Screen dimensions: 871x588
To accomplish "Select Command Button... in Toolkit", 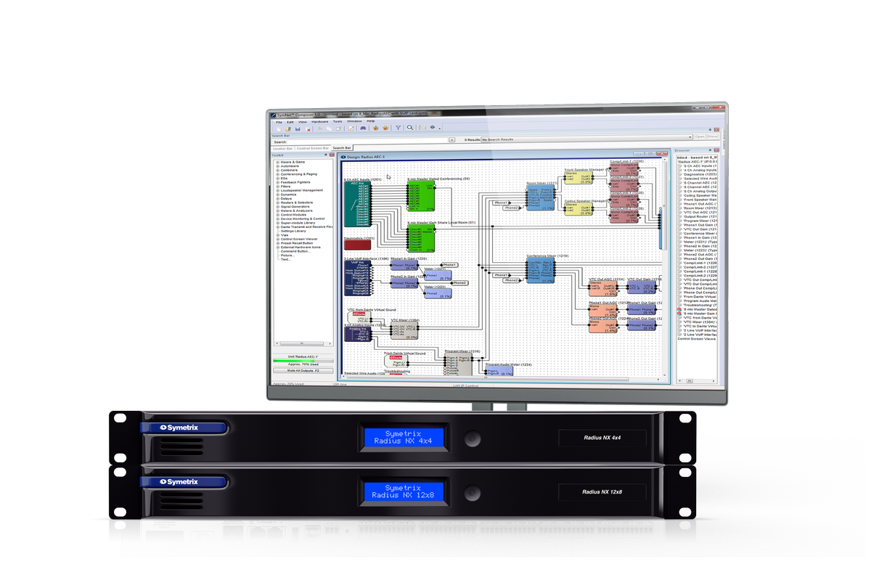I will 295,251.
